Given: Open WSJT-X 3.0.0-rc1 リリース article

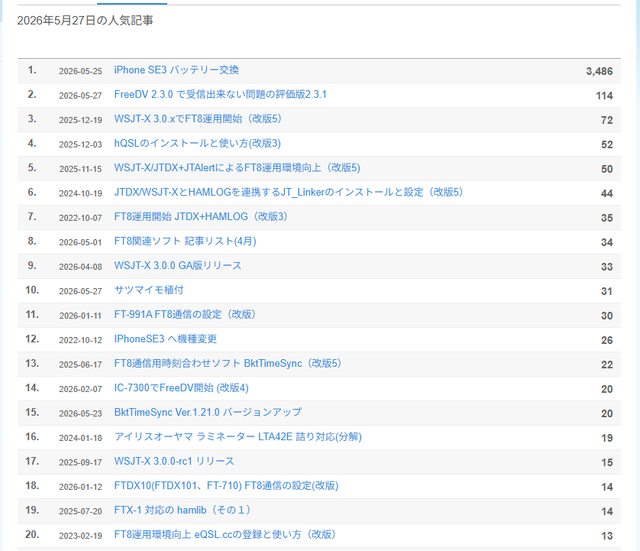Looking at the screenshot, I should [174, 462].
